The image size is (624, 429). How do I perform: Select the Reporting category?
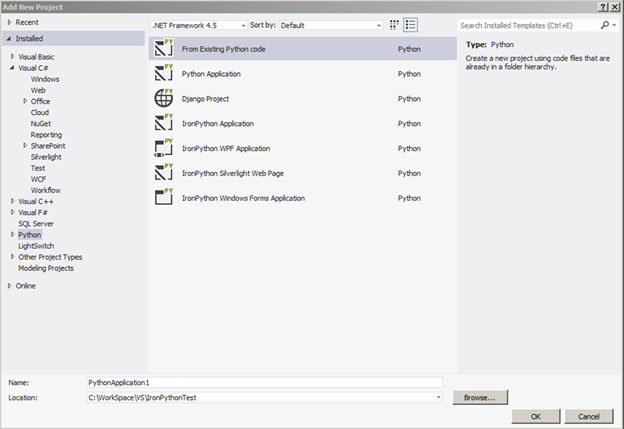[46, 135]
